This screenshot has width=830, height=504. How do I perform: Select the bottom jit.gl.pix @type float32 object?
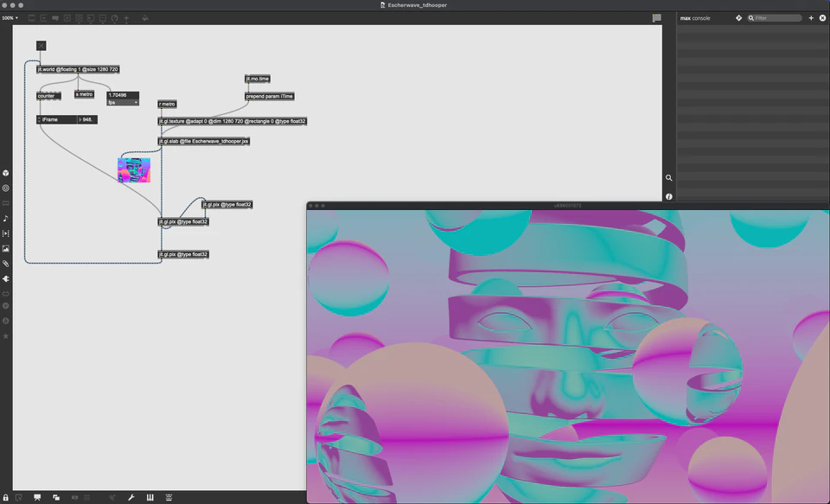pyautogui.click(x=183, y=255)
